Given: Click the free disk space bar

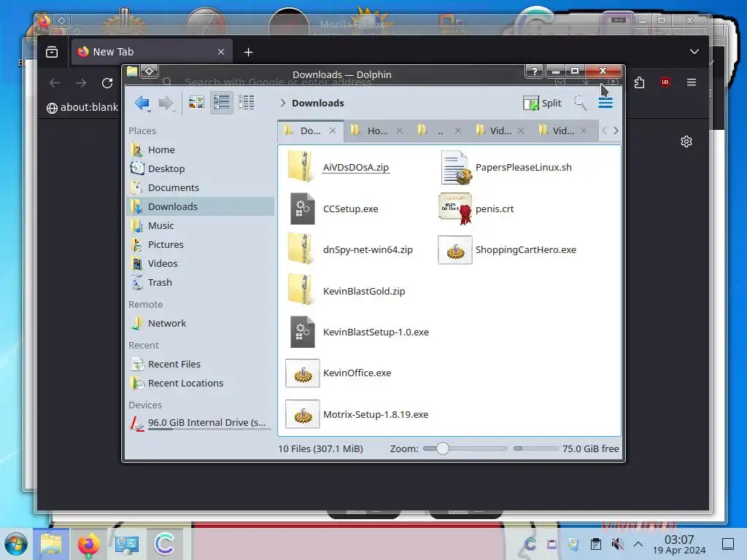Looking at the screenshot, I should tap(536, 448).
